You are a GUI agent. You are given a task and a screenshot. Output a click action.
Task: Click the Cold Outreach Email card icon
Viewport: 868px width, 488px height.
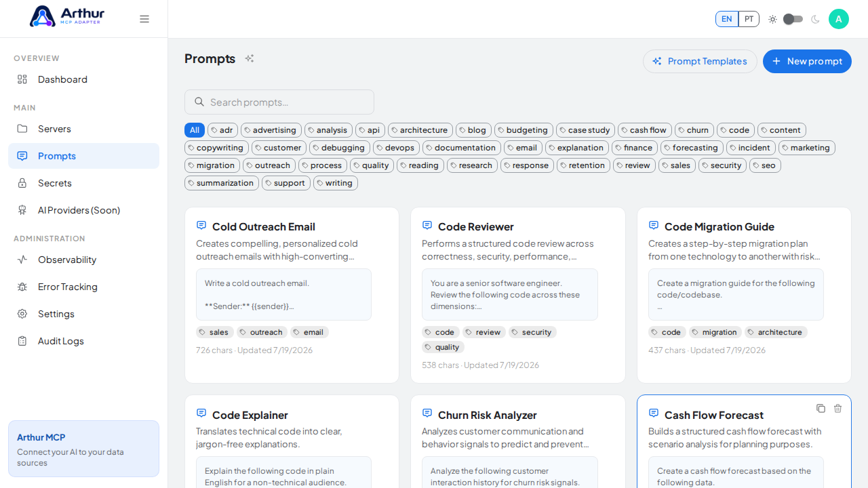point(201,225)
